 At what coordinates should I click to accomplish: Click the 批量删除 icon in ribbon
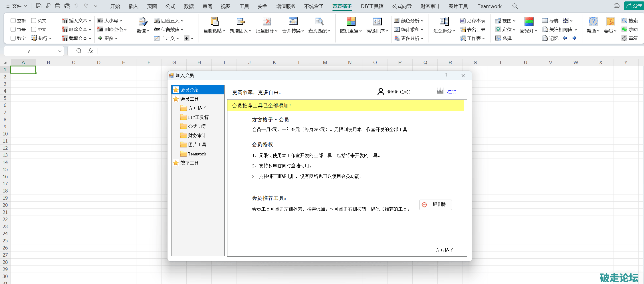(267, 21)
